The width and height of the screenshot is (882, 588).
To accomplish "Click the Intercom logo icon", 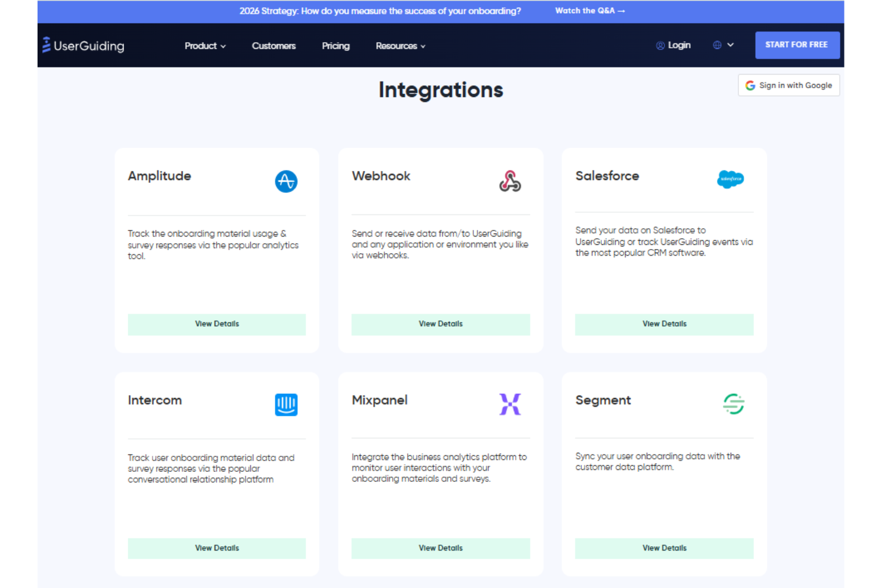I will pyautogui.click(x=286, y=405).
